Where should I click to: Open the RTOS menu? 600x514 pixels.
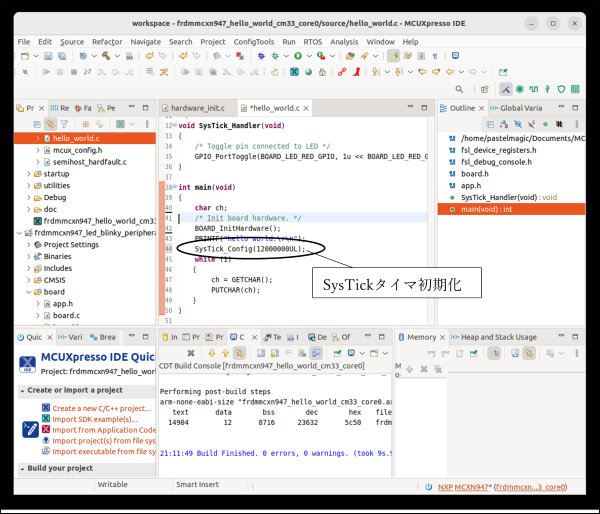tap(315, 42)
